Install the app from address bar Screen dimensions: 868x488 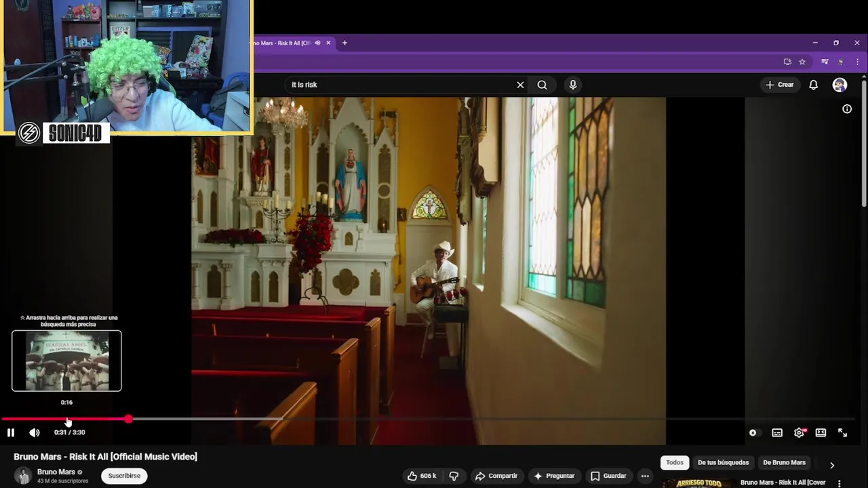click(787, 62)
